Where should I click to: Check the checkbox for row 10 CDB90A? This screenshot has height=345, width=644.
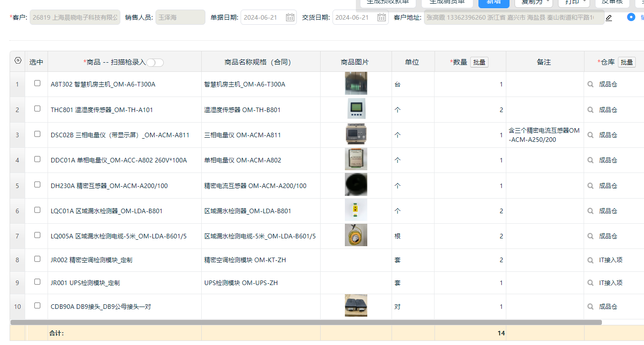tap(37, 306)
